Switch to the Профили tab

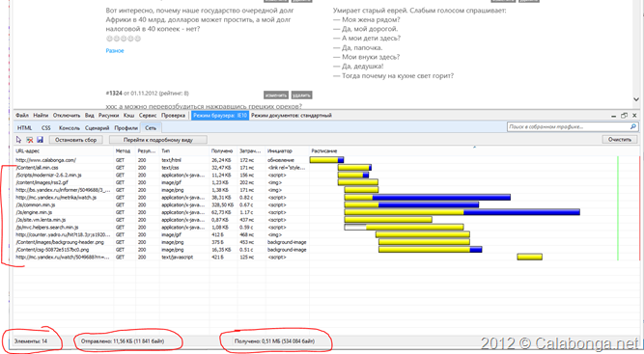[x=126, y=128]
